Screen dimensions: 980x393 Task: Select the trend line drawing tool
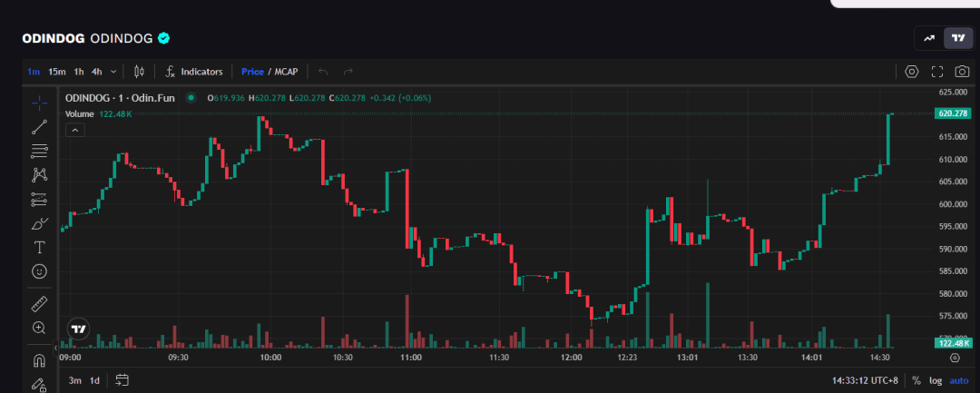tap(39, 127)
